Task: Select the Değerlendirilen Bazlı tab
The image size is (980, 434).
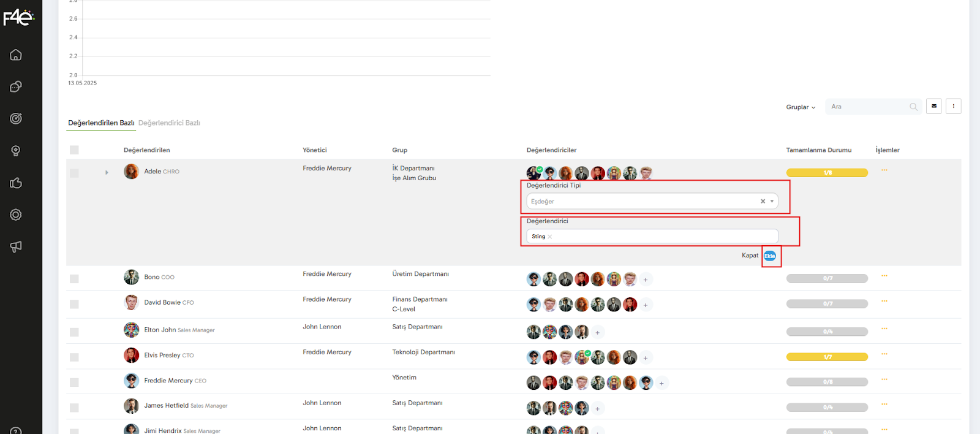Action: [x=101, y=123]
